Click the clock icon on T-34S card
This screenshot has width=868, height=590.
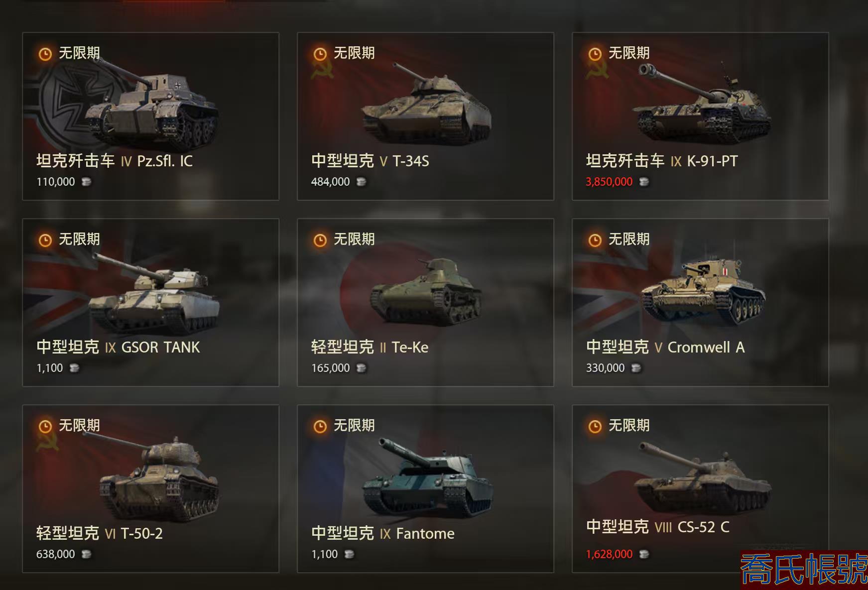320,54
